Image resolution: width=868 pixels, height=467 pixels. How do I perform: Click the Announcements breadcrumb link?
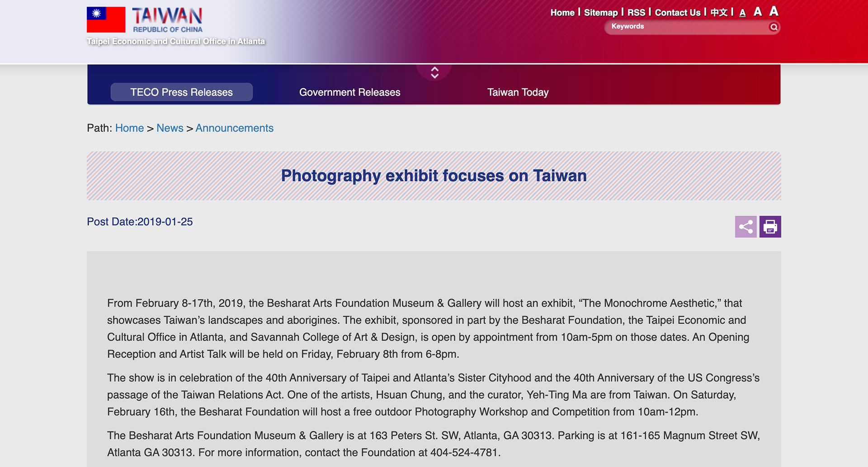[x=235, y=128]
